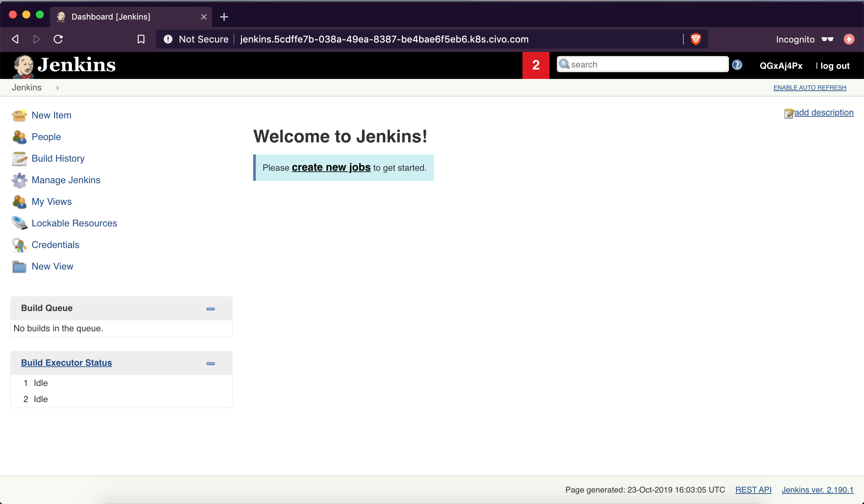864x504 pixels.
Task: Open the My Views link
Action: (52, 202)
